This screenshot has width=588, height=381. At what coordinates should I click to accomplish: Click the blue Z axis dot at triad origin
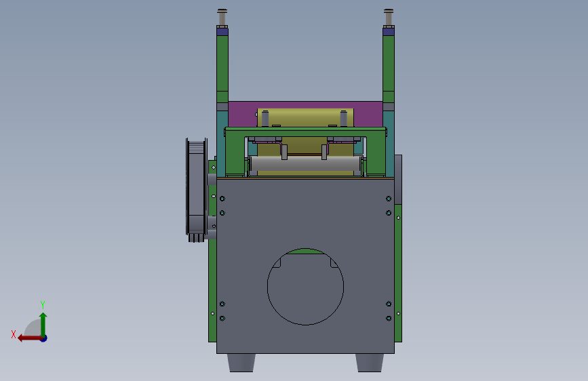coord(44,338)
